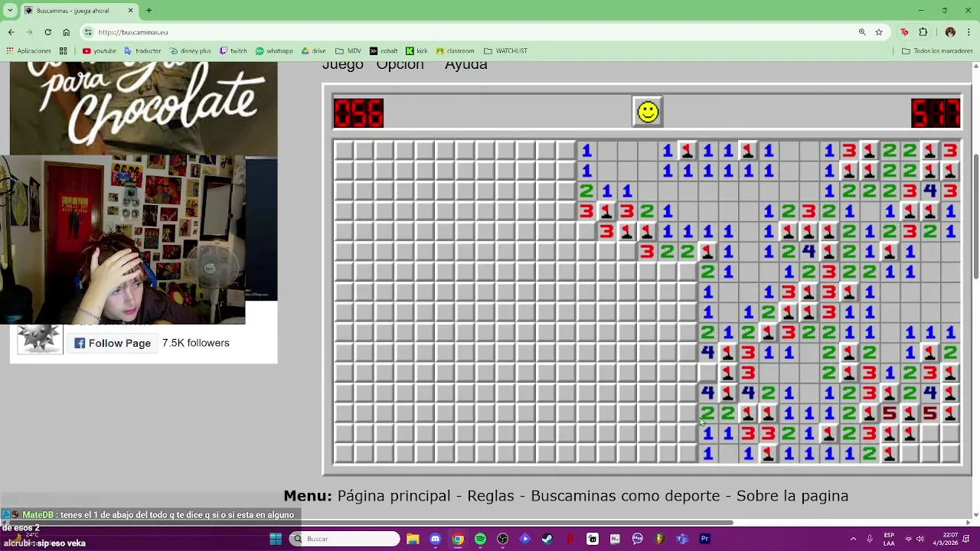Open Chrome three-dot menu
980x551 pixels.
[x=969, y=32]
